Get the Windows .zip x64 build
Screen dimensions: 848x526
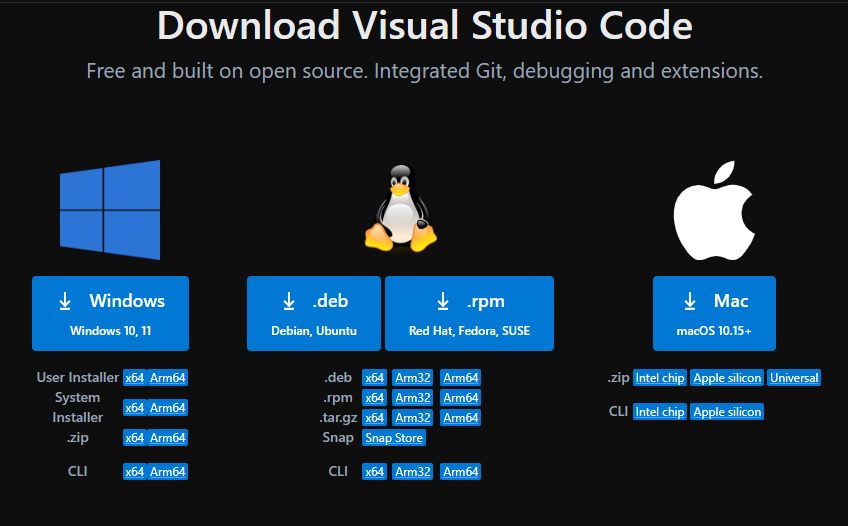[135, 438]
